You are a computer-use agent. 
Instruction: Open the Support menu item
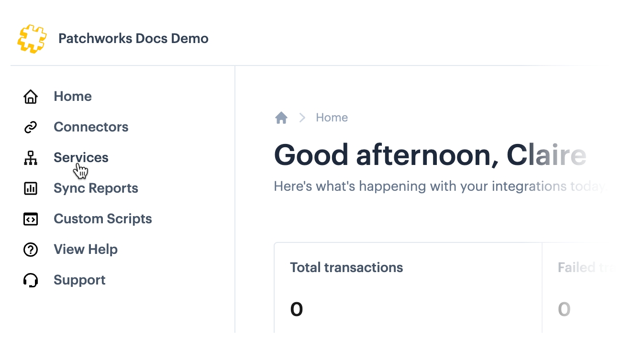(79, 280)
